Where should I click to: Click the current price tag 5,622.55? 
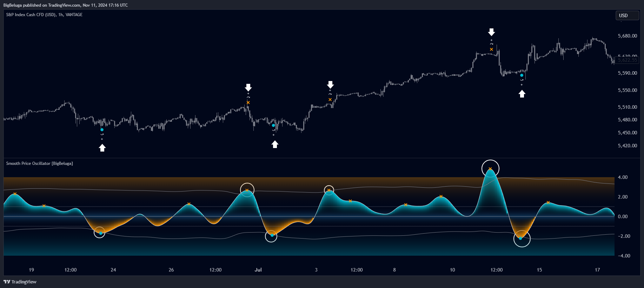coord(628,60)
